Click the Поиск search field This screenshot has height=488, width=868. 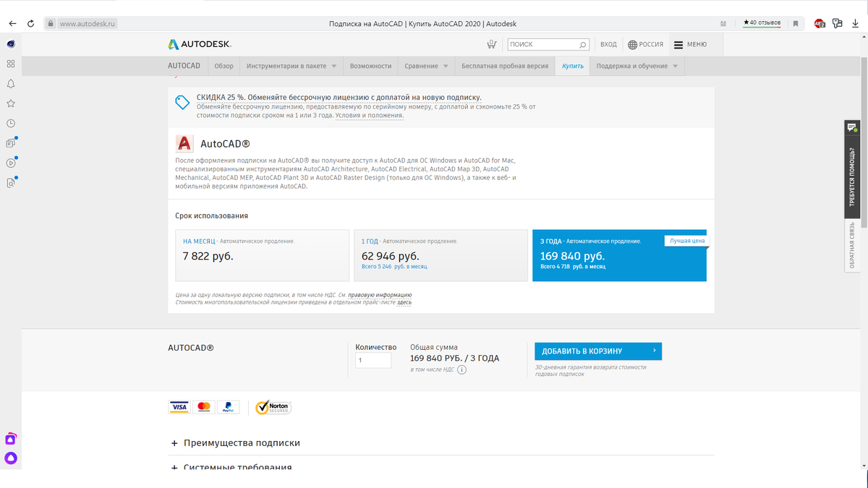[548, 45]
